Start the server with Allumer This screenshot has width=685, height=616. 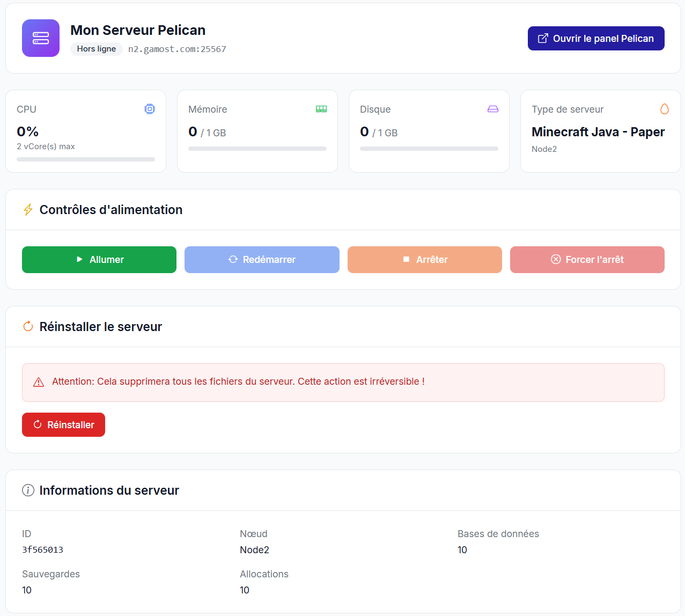pos(99,260)
